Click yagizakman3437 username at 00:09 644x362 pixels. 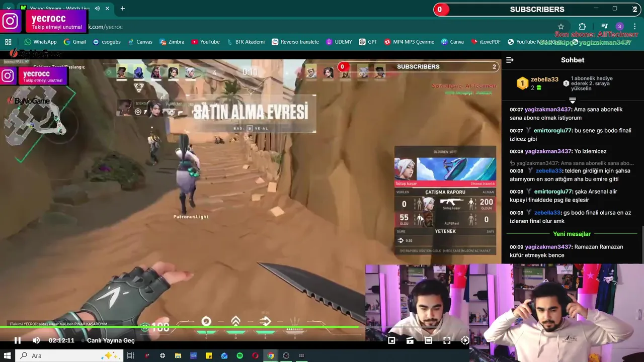tap(548, 247)
